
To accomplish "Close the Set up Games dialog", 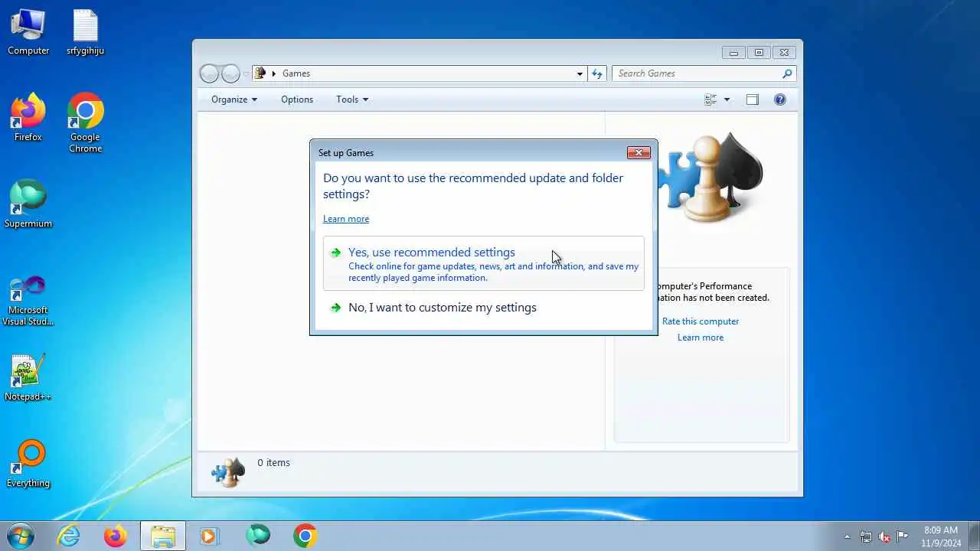I will point(639,152).
